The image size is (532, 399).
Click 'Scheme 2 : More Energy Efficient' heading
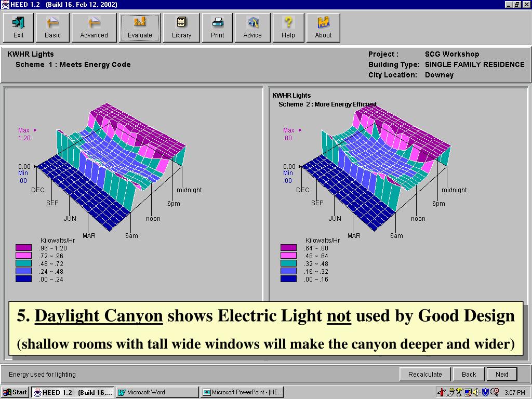[327, 104]
